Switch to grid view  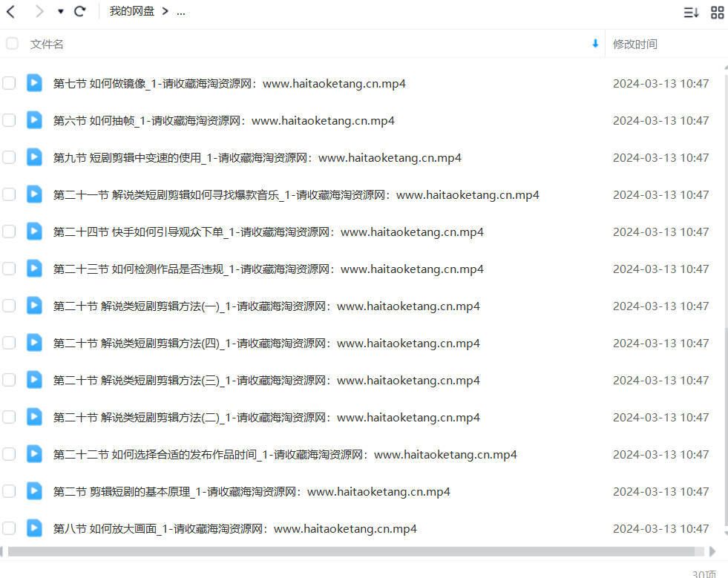click(718, 12)
